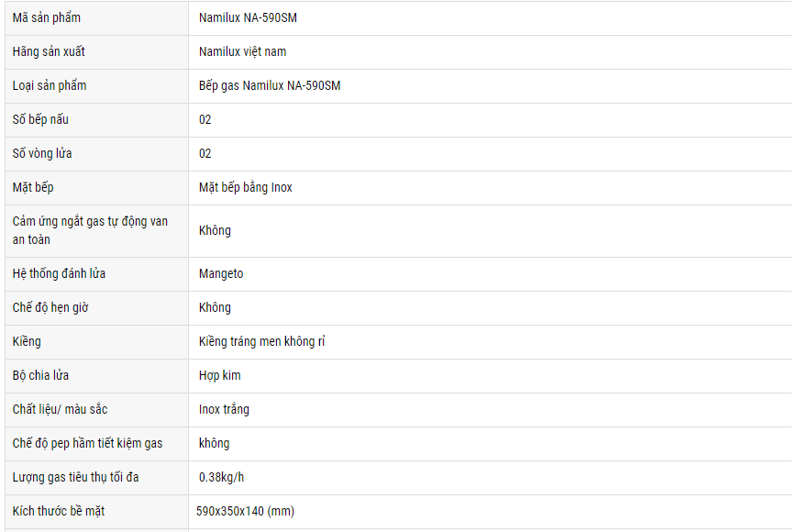797x532 pixels.
Task: Select the 'Hợp kim' value
Action: (220, 375)
